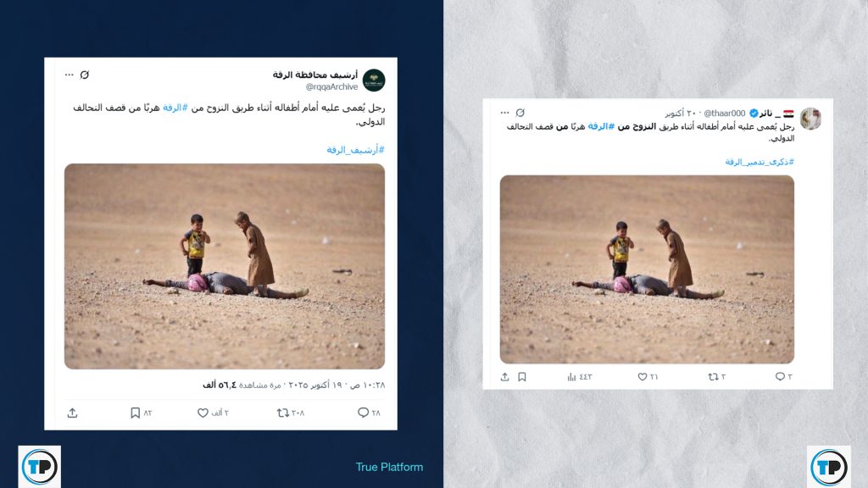Open Grok icon on thaar000 tweet
Viewport: 868px width, 488px height.
pos(520,113)
